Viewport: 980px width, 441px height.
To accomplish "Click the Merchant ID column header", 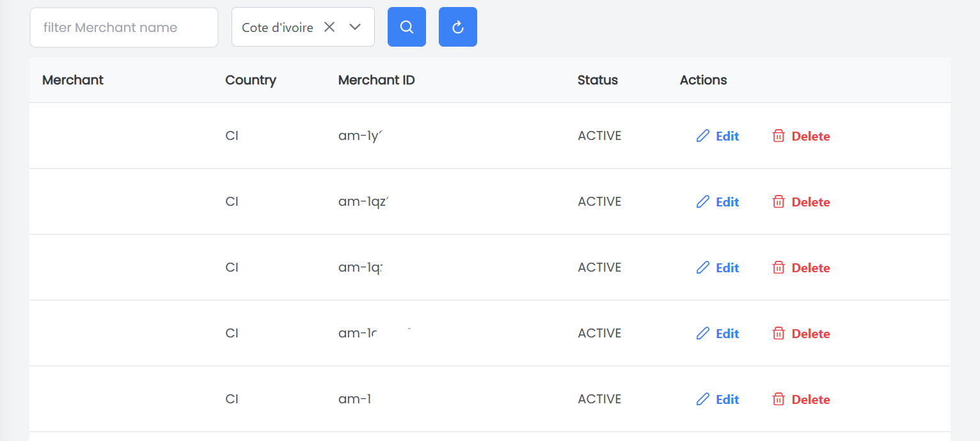I will tap(376, 80).
